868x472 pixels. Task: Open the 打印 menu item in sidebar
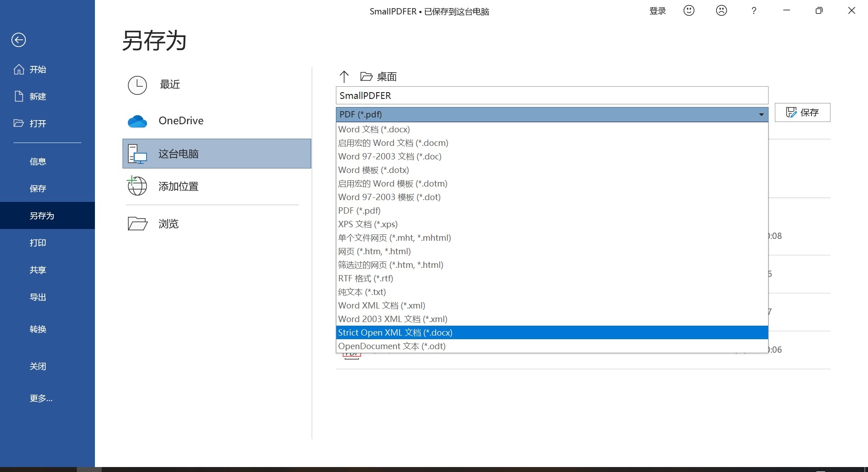[x=38, y=243]
